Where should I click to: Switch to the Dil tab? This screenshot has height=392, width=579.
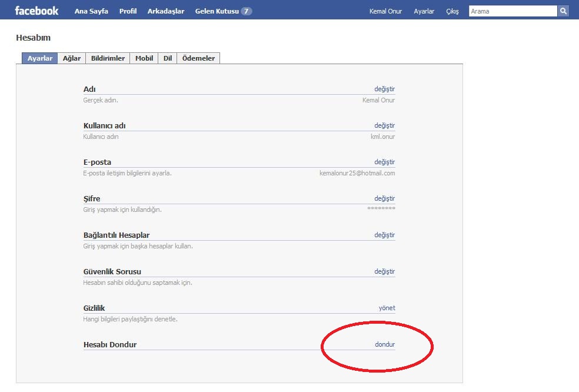[x=168, y=58]
